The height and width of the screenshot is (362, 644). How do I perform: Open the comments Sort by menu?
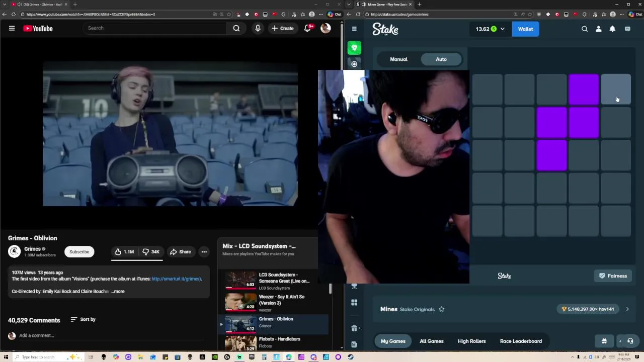pyautogui.click(x=83, y=319)
